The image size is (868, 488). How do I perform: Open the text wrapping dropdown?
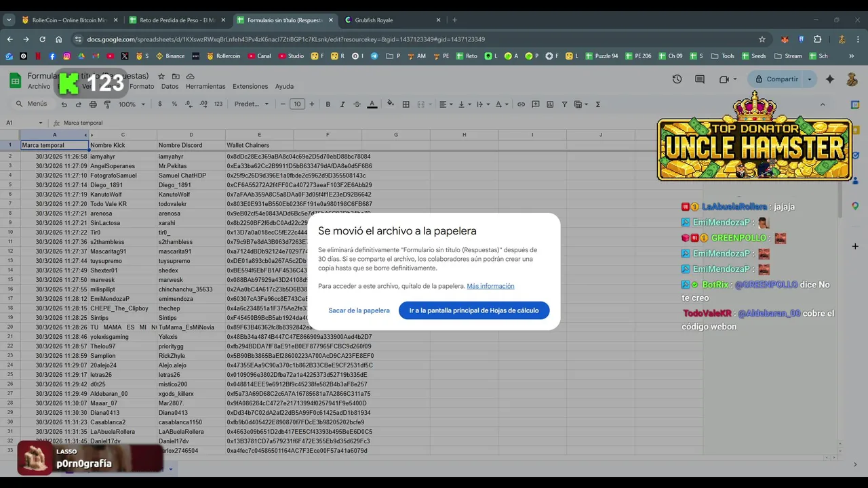pyautogui.click(x=483, y=104)
